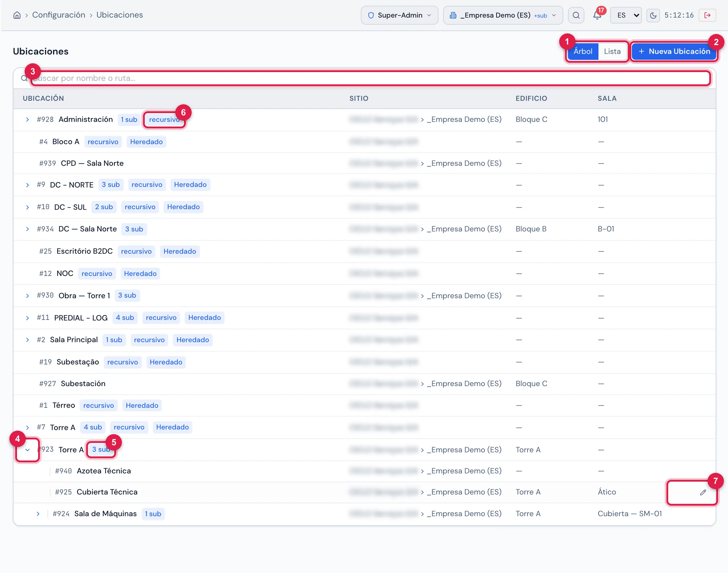This screenshot has height=573, width=728.
Task: Click the EDIFICIO column header
Action: (531, 98)
